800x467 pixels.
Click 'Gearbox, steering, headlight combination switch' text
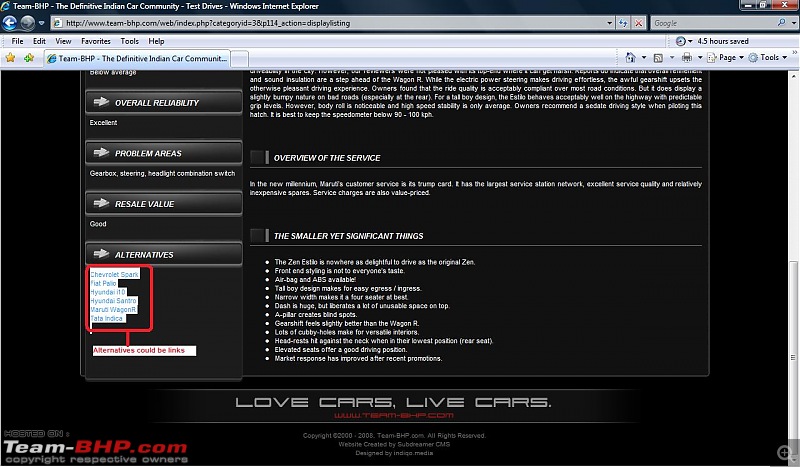click(162, 174)
